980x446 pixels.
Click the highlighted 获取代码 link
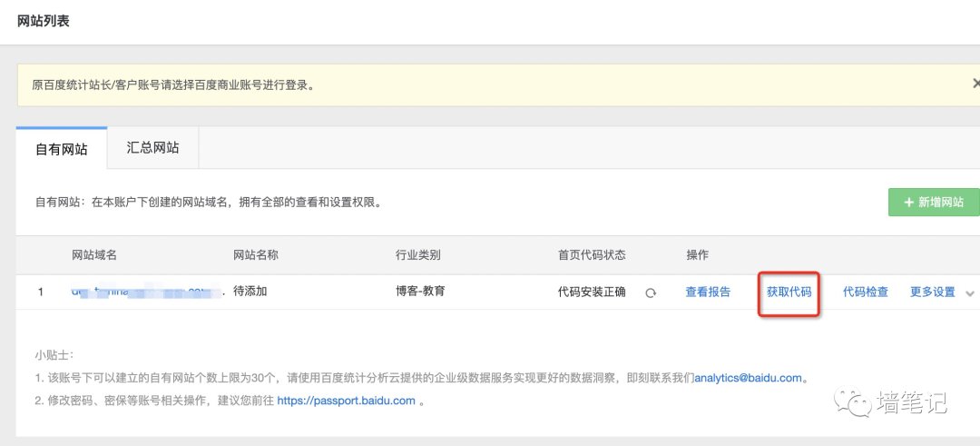[x=789, y=292]
